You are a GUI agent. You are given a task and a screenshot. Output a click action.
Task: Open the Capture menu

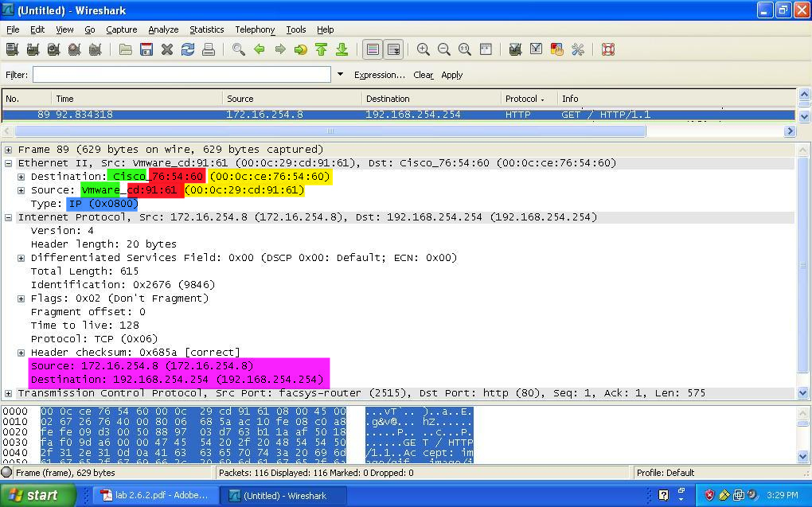[122, 29]
